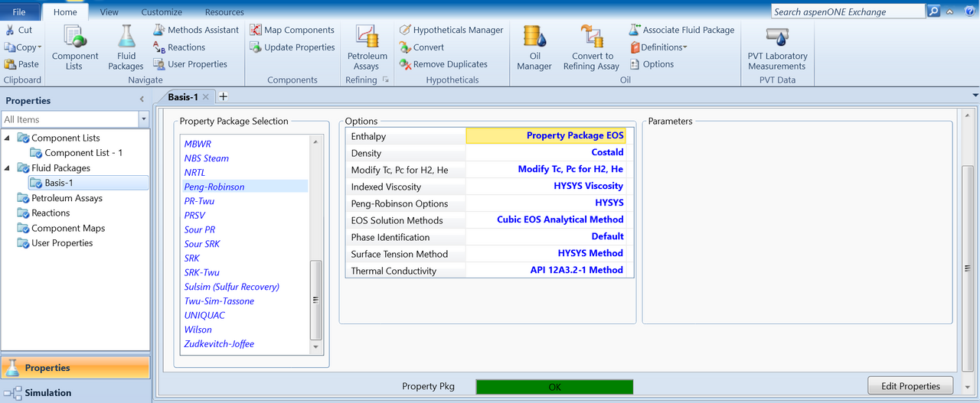Switch to the Home ribbon tab
Viewport: 980px width, 403px height.
click(x=65, y=12)
